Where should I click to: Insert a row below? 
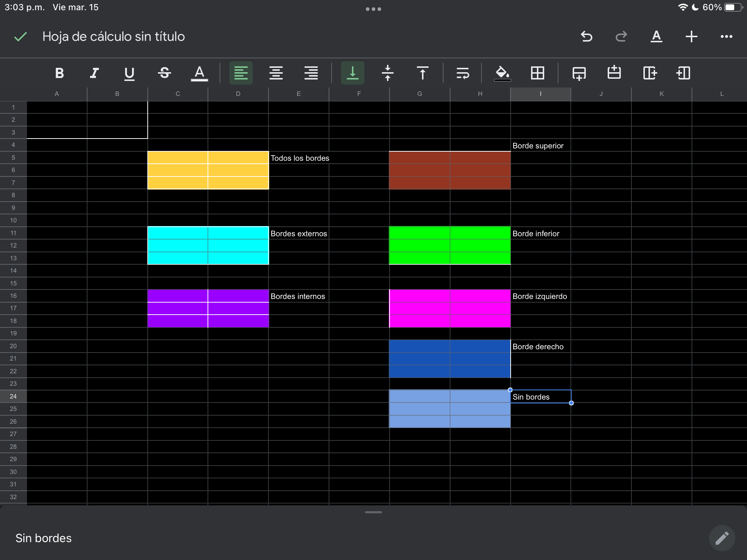click(579, 73)
